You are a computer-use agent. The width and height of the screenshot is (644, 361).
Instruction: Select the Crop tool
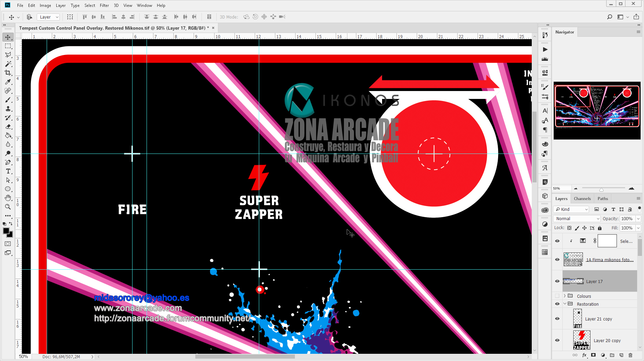tap(8, 73)
